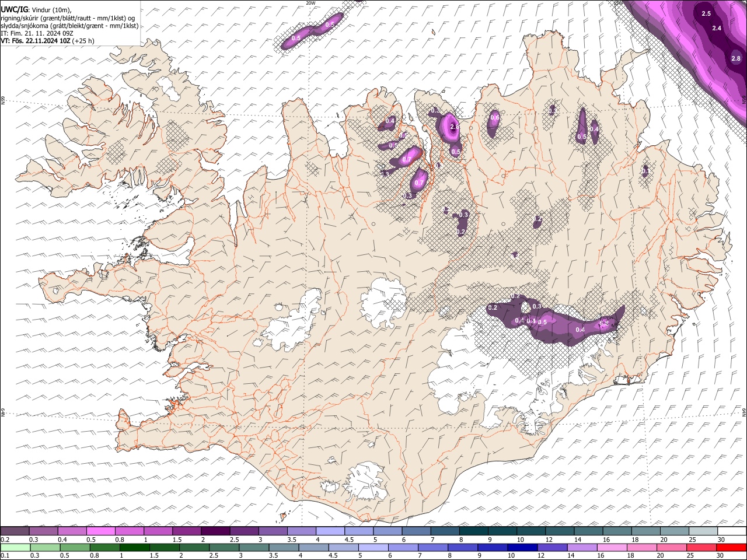
Task: Click the 'Vindur (10m)' label in the header
Action: tap(50, 10)
